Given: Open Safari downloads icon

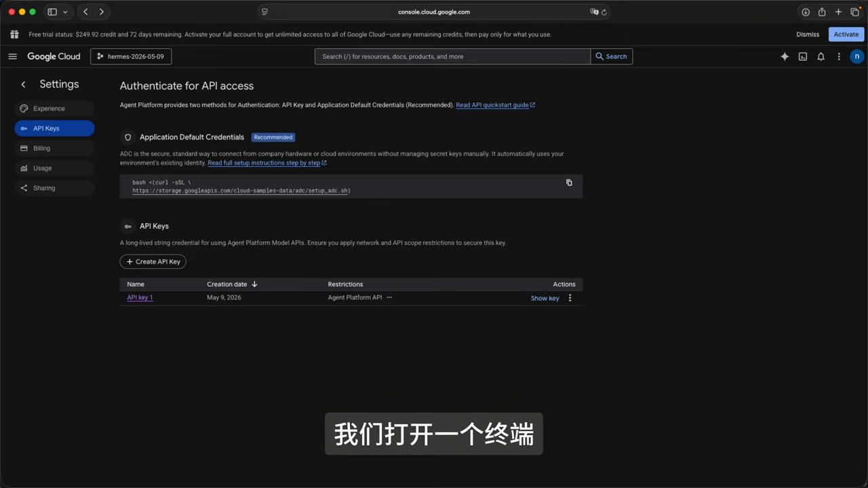Looking at the screenshot, I should [x=806, y=12].
